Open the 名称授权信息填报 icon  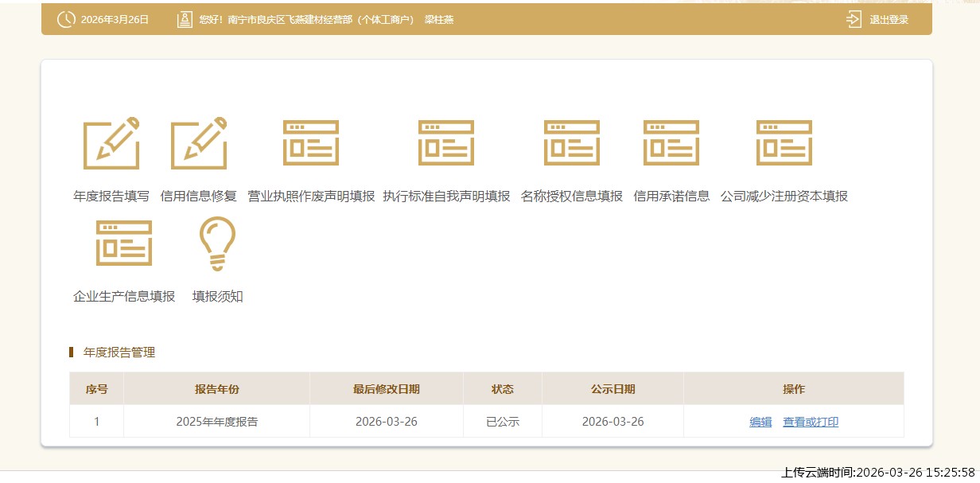(572, 143)
